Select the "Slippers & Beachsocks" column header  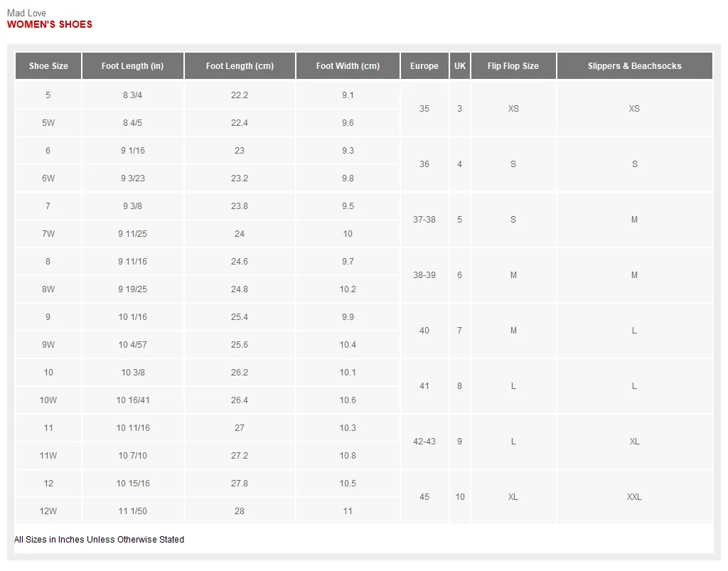click(634, 66)
